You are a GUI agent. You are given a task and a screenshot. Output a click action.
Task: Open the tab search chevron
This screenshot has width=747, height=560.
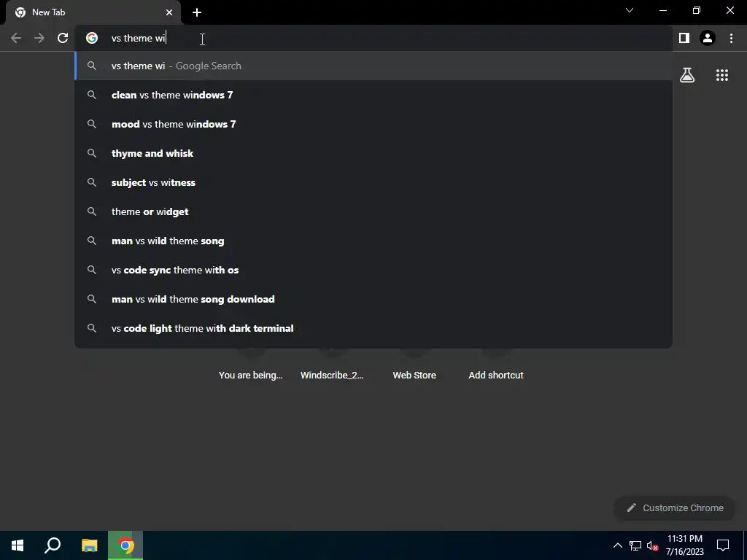tap(630, 10)
